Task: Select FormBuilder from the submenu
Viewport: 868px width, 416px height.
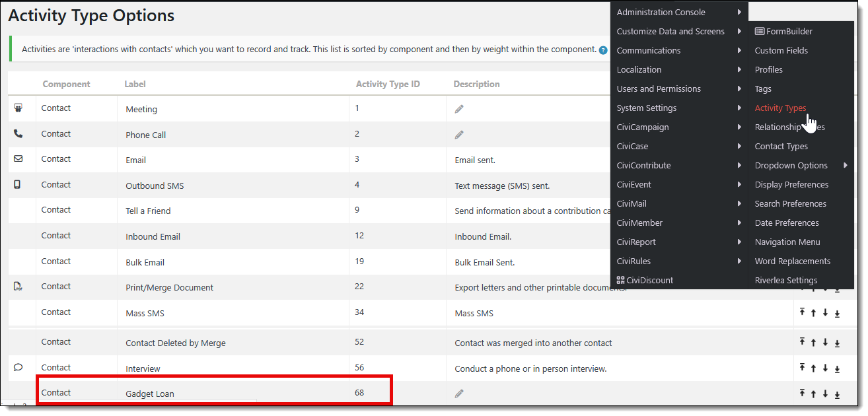Action: point(784,31)
